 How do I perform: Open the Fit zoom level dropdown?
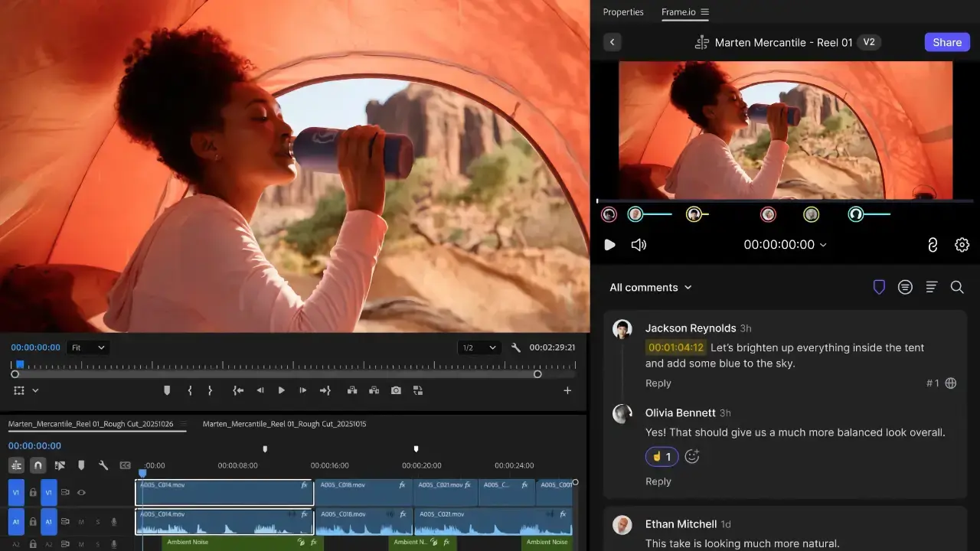[x=87, y=347]
